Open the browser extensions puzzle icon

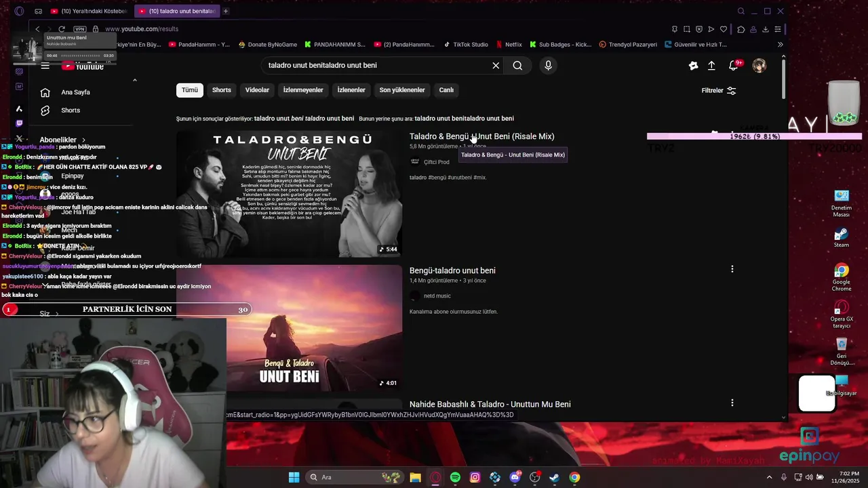coord(741,29)
